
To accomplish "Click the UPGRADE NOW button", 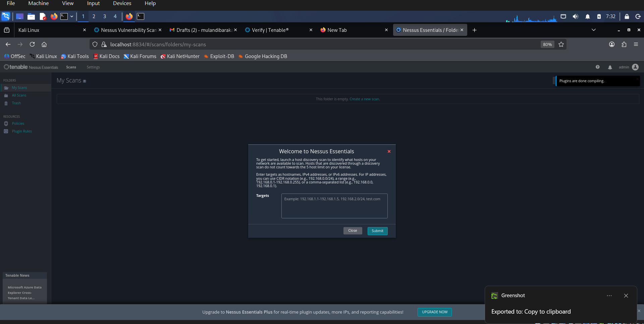I will 434,312.
